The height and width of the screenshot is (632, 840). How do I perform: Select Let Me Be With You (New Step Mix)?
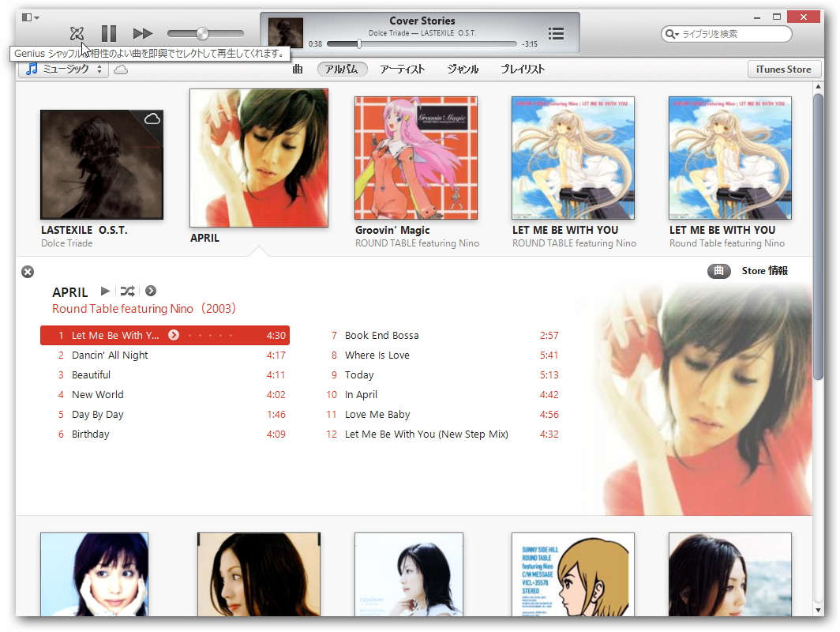[437, 434]
